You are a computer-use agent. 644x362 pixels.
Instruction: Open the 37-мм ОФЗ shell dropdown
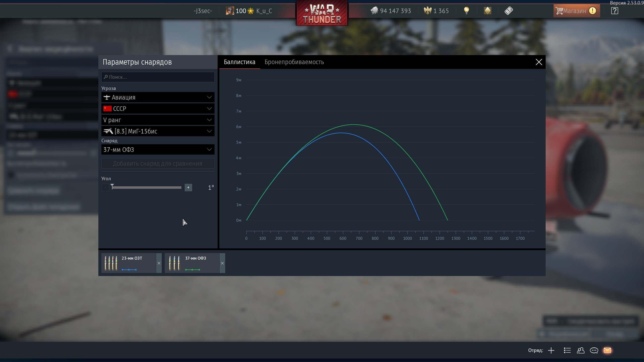(x=158, y=150)
